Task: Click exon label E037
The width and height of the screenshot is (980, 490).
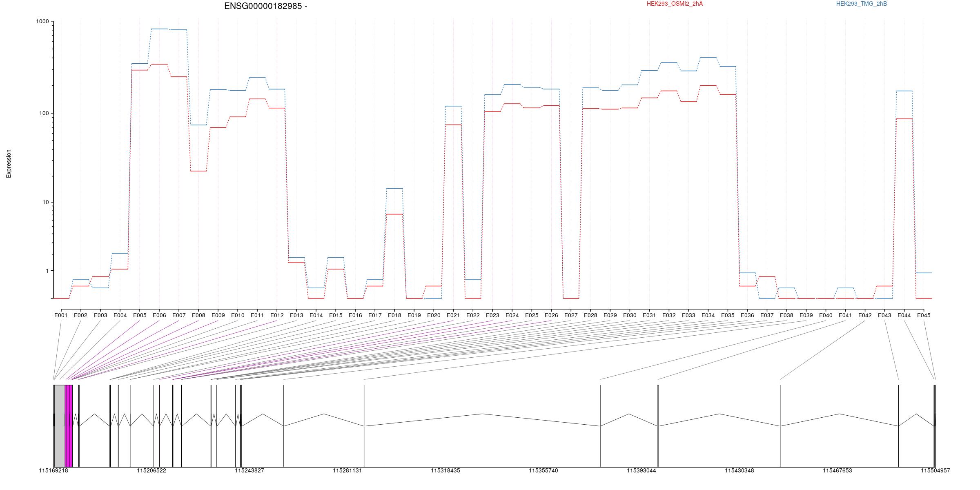Action: point(767,315)
